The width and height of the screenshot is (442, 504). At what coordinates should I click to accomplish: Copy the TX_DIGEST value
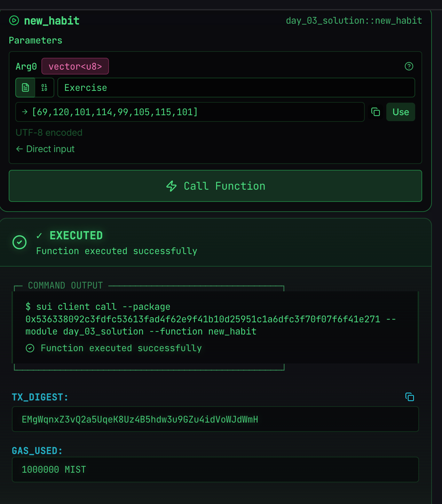tap(410, 397)
